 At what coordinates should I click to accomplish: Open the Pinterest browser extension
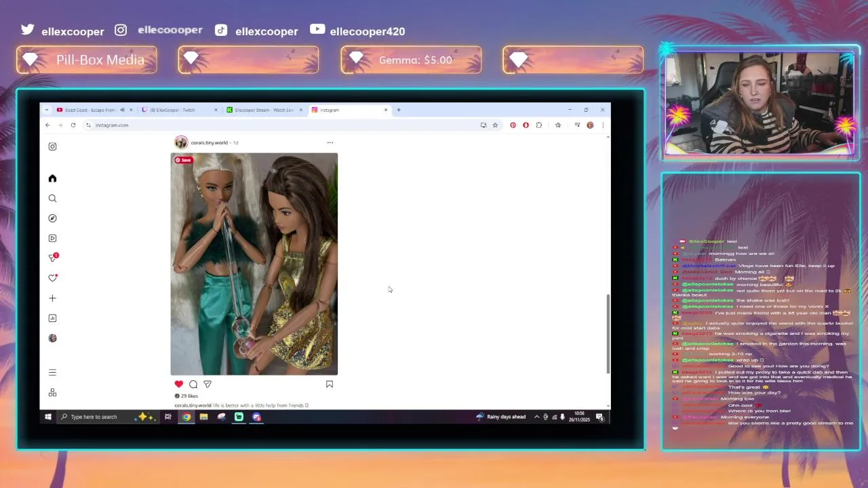[513, 125]
